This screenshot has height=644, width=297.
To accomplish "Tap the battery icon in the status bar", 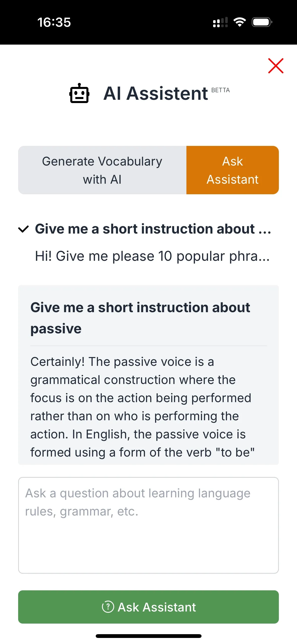I will (262, 22).
